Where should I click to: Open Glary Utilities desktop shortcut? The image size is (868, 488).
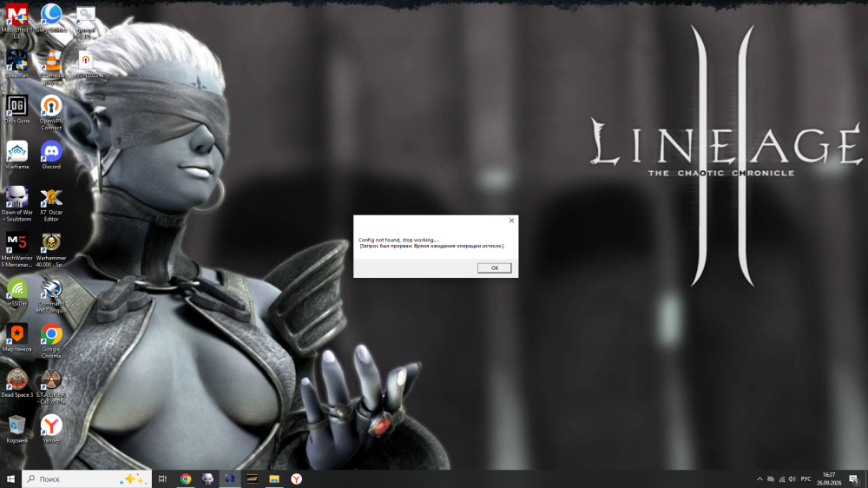[x=51, y=18]
